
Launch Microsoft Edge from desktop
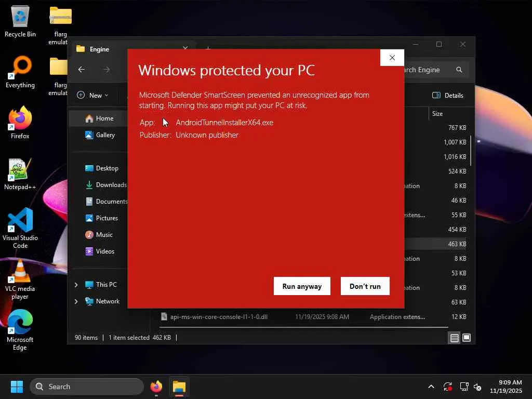coord(20,330)
